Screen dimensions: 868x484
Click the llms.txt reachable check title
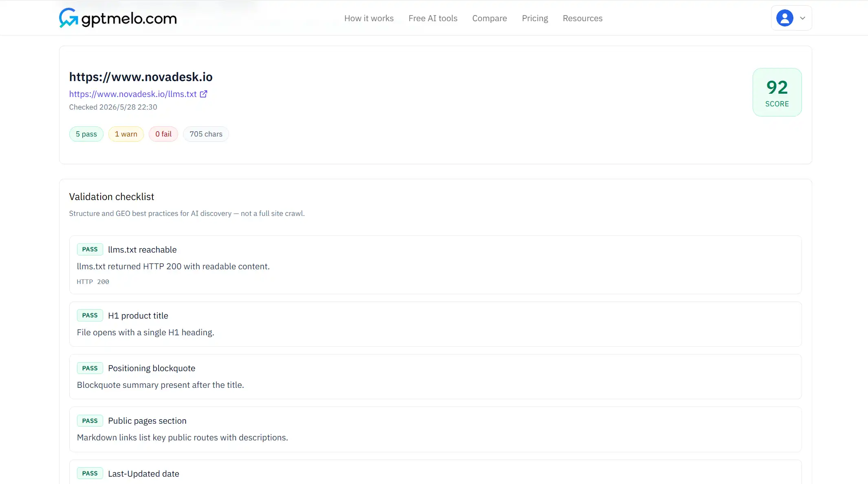142,250
